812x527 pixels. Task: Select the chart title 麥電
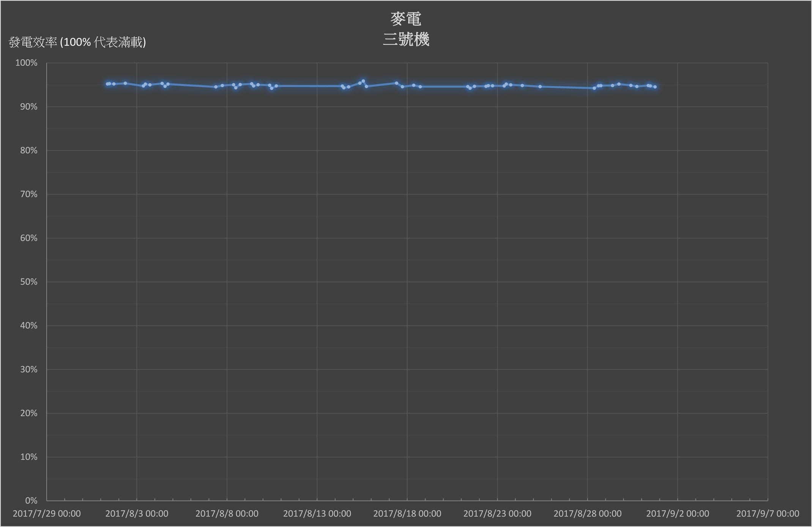pyautogui.click(x=406, y=19)
